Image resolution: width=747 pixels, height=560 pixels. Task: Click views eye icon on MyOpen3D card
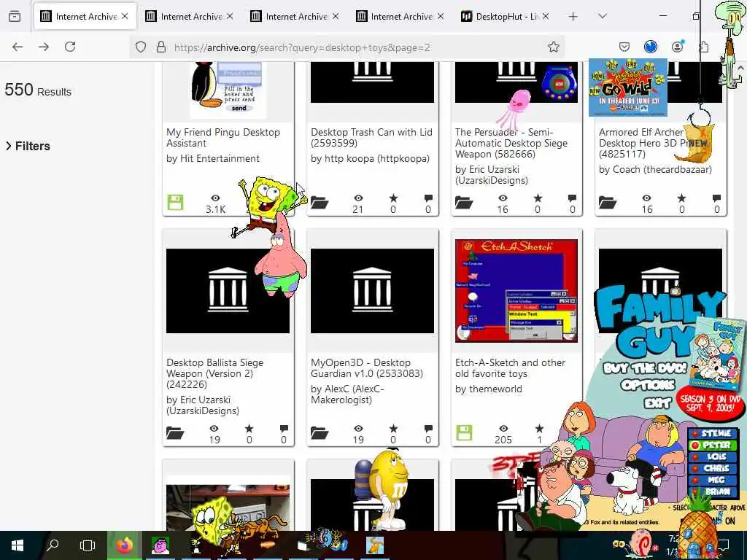[x=358, y=429]
